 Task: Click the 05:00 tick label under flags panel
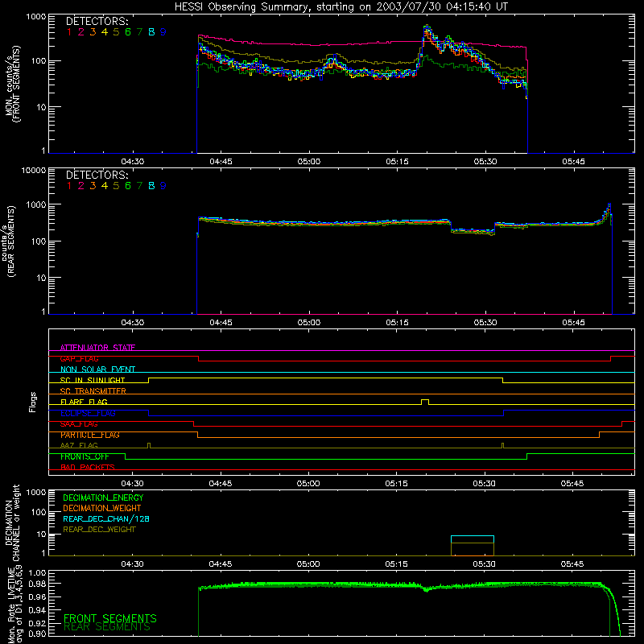pyautogui.click(x=308, y=484)
